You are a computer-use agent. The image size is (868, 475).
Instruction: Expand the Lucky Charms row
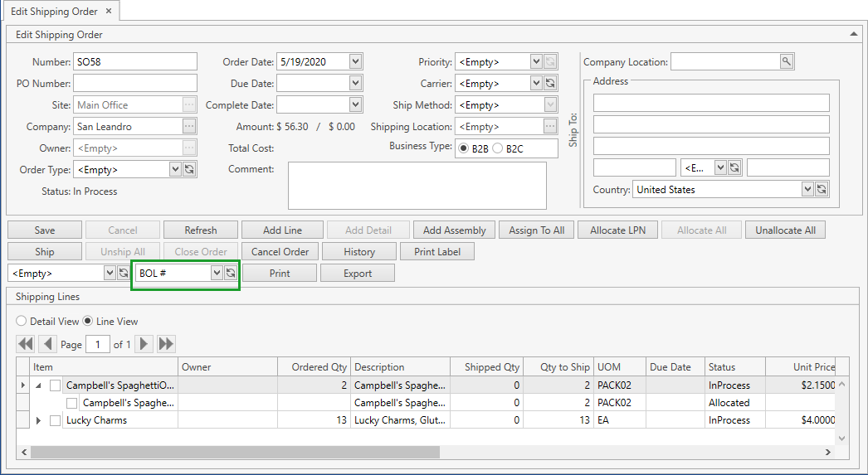39,420
